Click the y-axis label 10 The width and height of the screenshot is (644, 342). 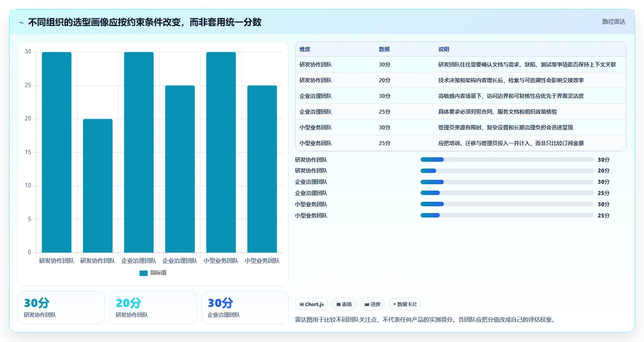pyautogui.click(x=28, y=186)
